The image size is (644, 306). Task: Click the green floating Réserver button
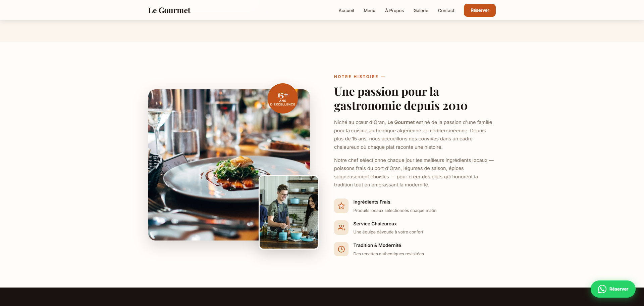[613, 289]
